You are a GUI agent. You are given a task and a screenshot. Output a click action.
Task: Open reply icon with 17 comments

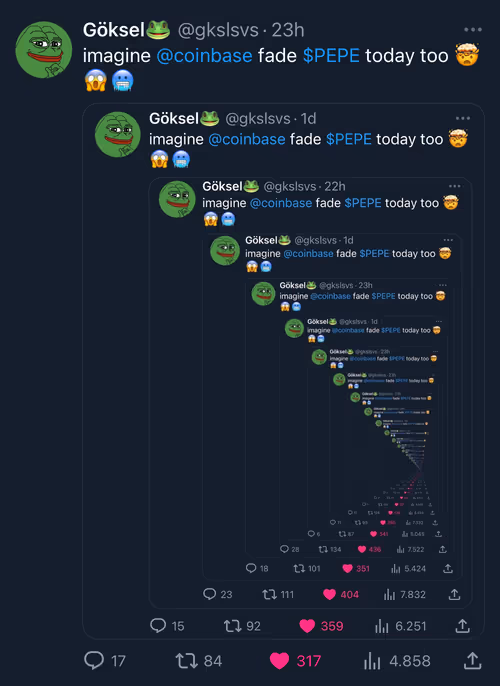coord(94,660)
